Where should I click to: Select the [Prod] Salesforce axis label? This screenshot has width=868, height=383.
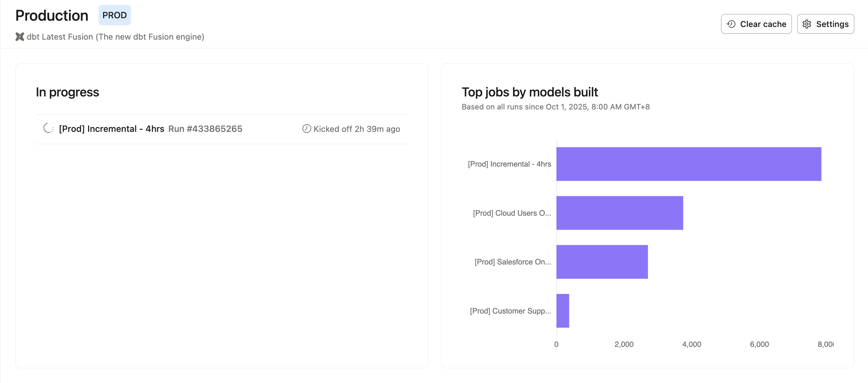[513, 262]
